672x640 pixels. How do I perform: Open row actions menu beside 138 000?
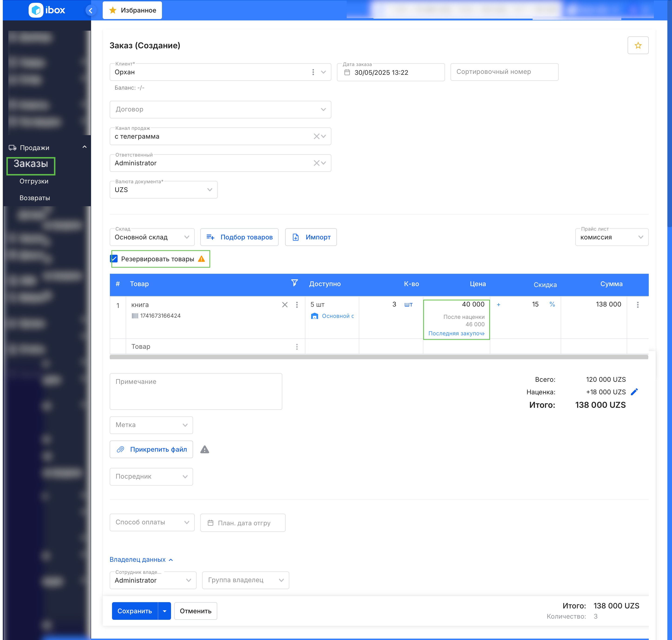pos(638,305)
